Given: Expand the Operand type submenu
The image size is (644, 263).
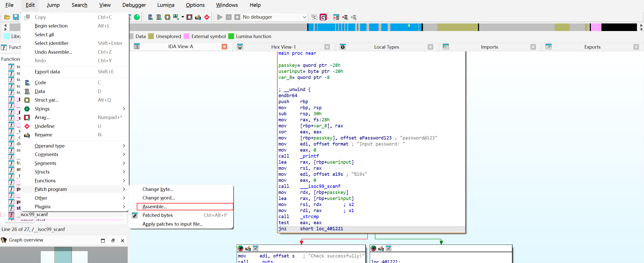Looking at the screenshot, I should [124, 146].
